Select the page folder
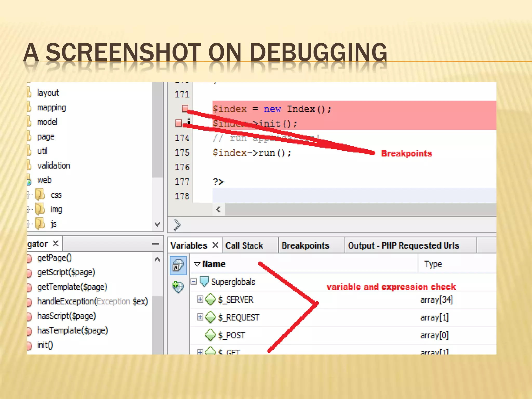The width and height of the screenshot is (532, 399). pos(46,137)
